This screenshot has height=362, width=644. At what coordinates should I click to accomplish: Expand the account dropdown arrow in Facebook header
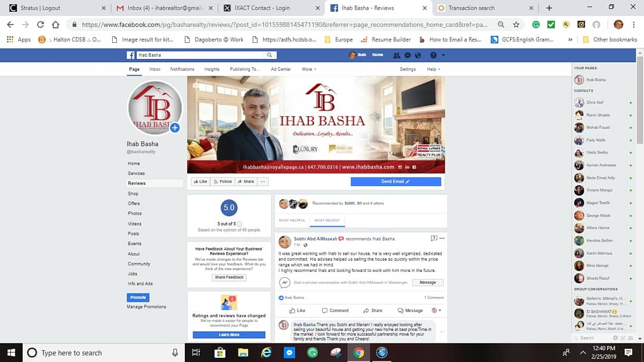point(443,55)
